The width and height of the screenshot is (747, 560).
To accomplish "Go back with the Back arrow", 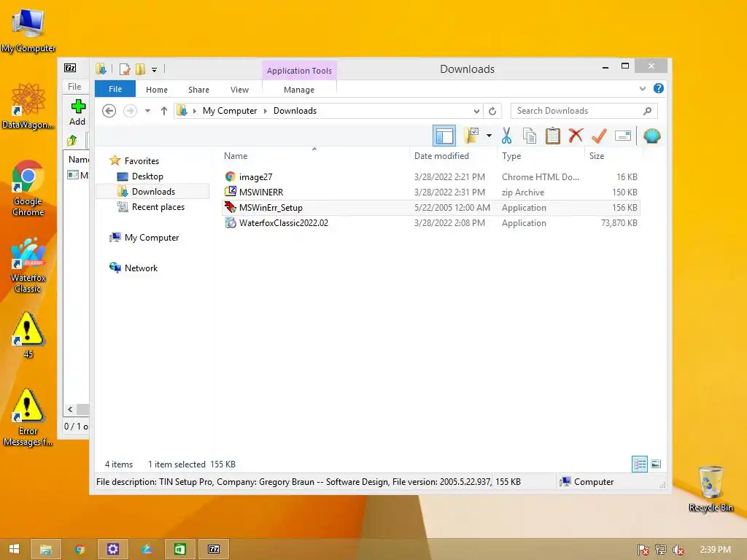I will tap(109, 111).
